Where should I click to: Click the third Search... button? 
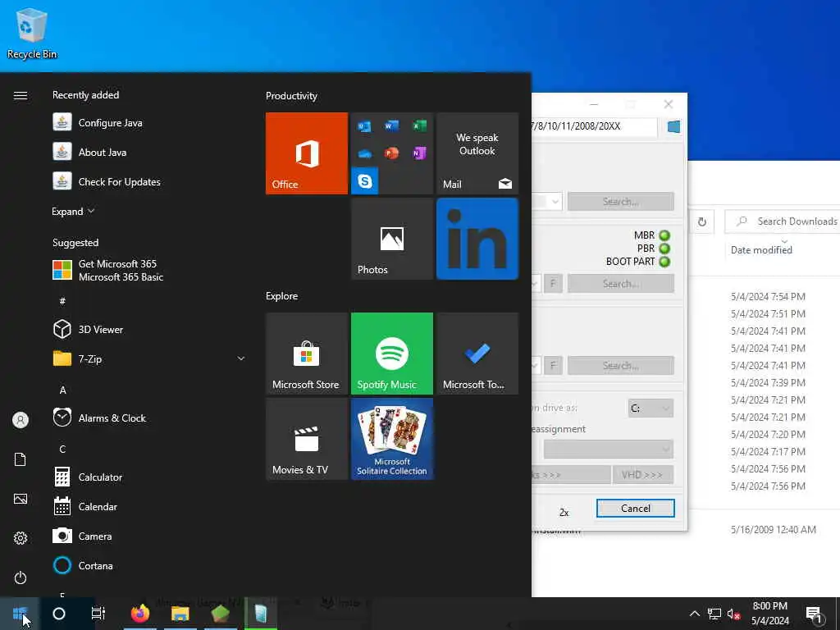coord(621,365)
